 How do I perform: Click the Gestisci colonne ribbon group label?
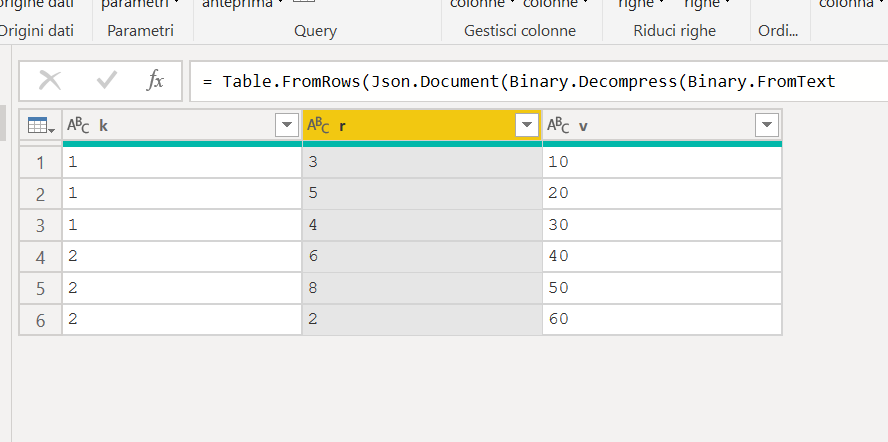point(520,31)
